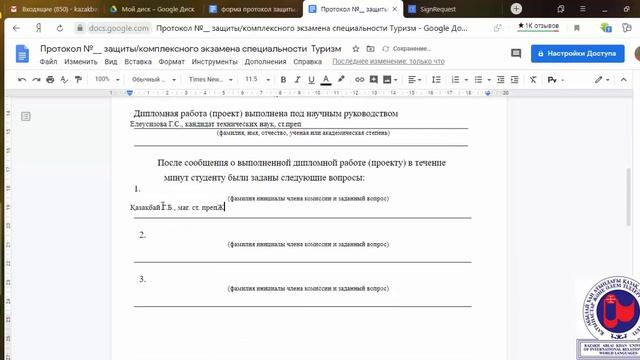This screenshot has width=640, height=360.
Task: Switch to the форма протокол защиты tab
Action: 253,9
